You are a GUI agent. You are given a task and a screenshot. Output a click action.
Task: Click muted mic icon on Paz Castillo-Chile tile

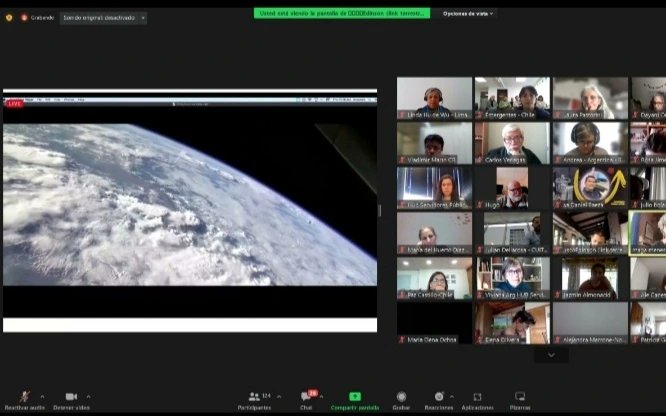[x=402, y=295]
